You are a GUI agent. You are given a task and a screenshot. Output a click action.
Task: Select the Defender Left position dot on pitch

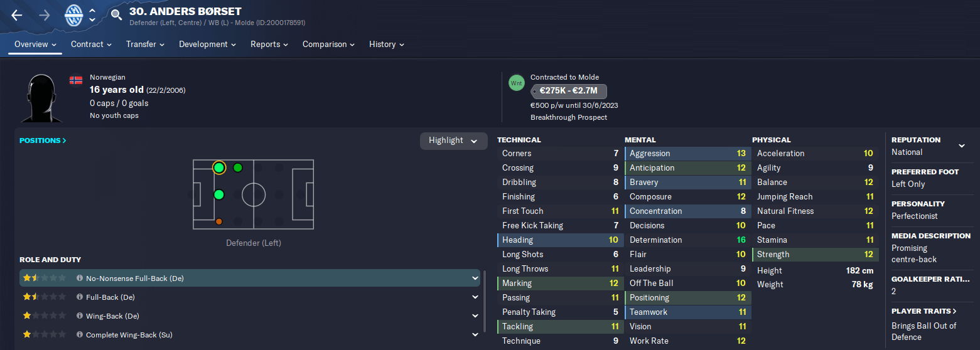tap(218, 167)
